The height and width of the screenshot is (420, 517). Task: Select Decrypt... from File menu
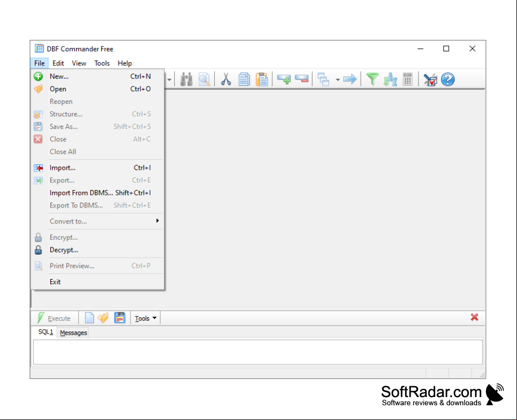(x=97, y=250)
